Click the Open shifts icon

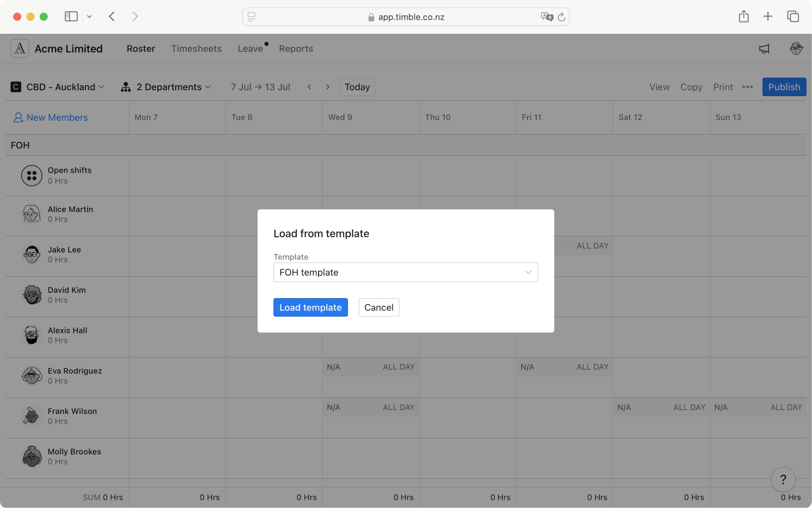(31, 175)
